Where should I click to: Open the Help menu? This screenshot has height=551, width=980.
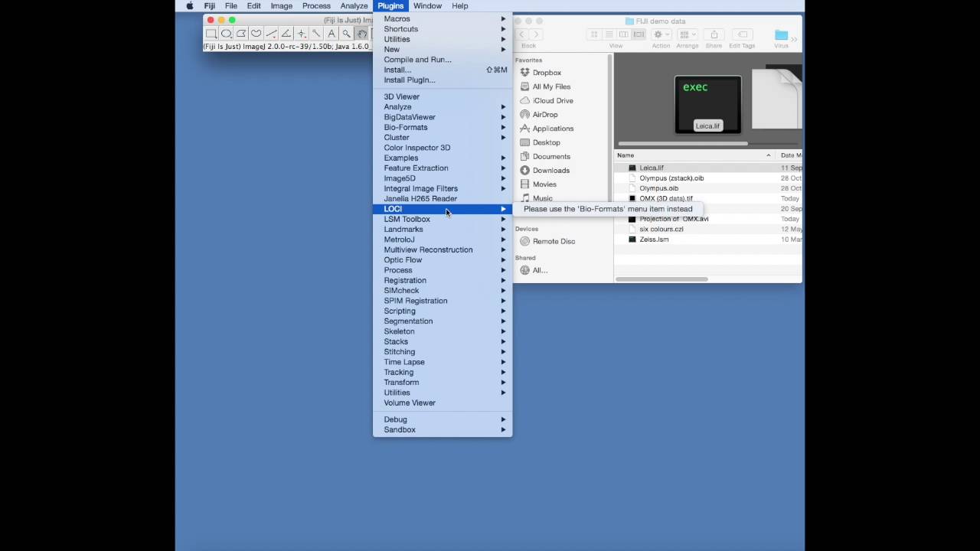[459, 5]
